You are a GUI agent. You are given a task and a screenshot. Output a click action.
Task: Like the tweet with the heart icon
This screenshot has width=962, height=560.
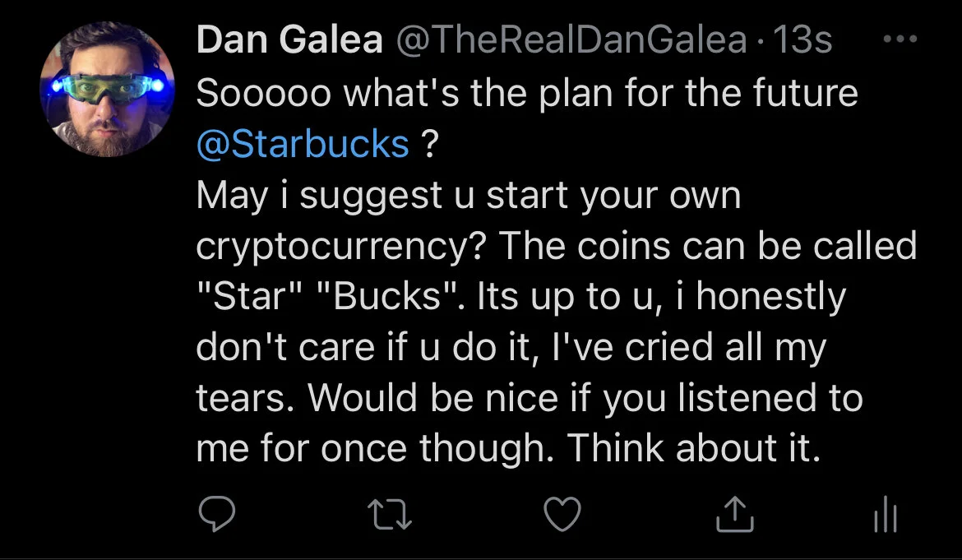click(x=562, y=514)
